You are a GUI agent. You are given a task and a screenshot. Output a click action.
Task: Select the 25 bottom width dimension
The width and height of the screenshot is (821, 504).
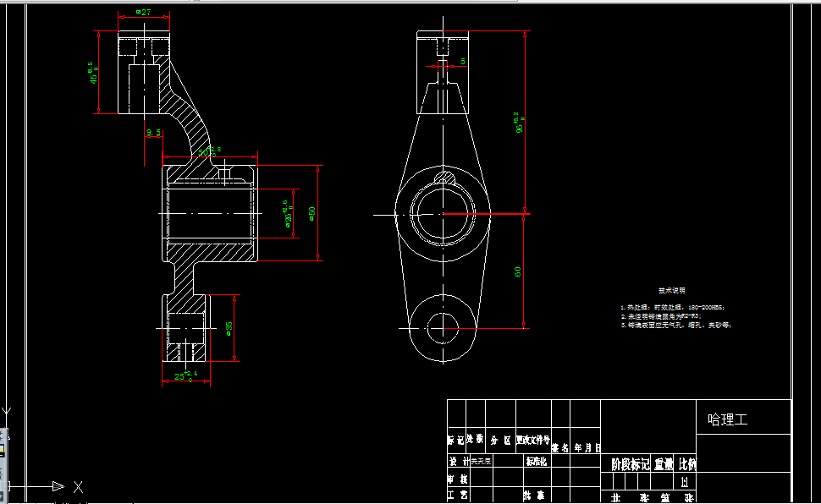(x=185, y=376)
